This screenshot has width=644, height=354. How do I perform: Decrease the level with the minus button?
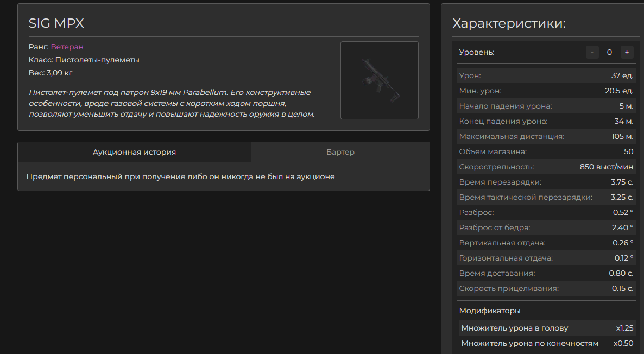click(592, 53)
